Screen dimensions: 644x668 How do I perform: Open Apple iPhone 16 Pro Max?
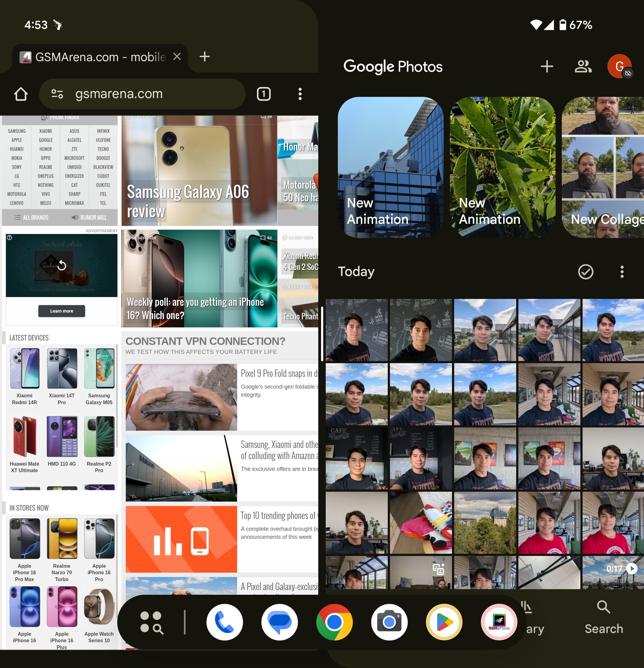[x=25, y=550]
